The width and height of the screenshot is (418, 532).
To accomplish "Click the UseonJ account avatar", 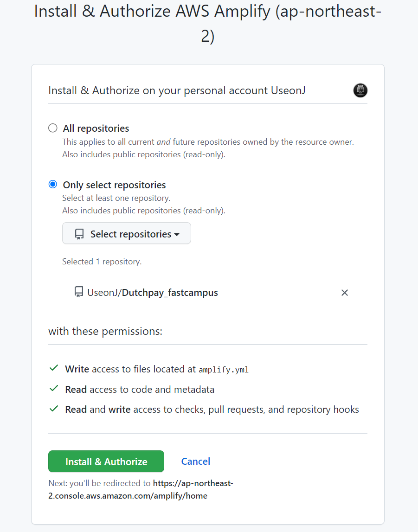I will pos(360,90).
